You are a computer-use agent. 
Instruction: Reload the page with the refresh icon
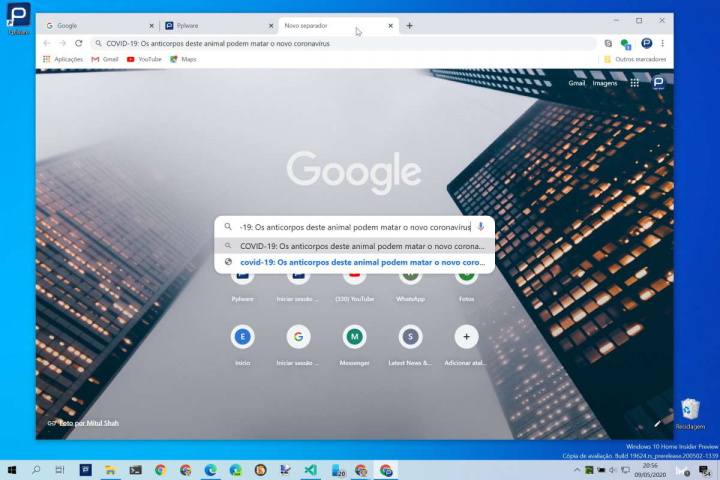click(x=79, y=43)
